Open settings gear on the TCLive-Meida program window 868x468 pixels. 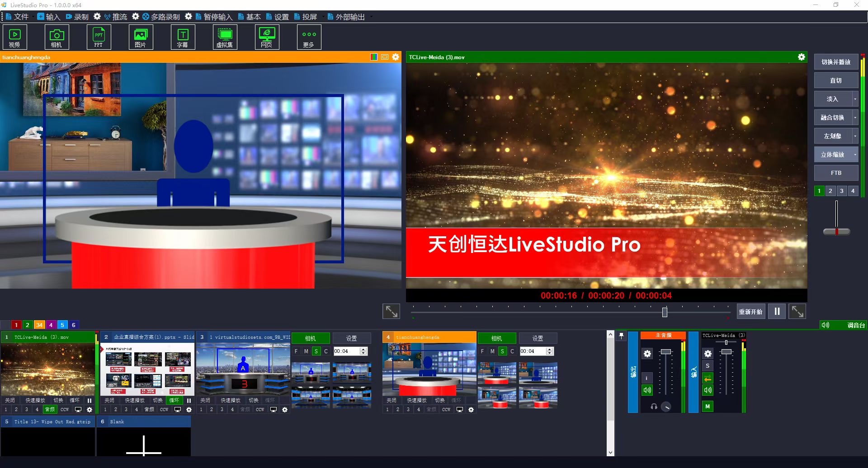tap(801, 57)
